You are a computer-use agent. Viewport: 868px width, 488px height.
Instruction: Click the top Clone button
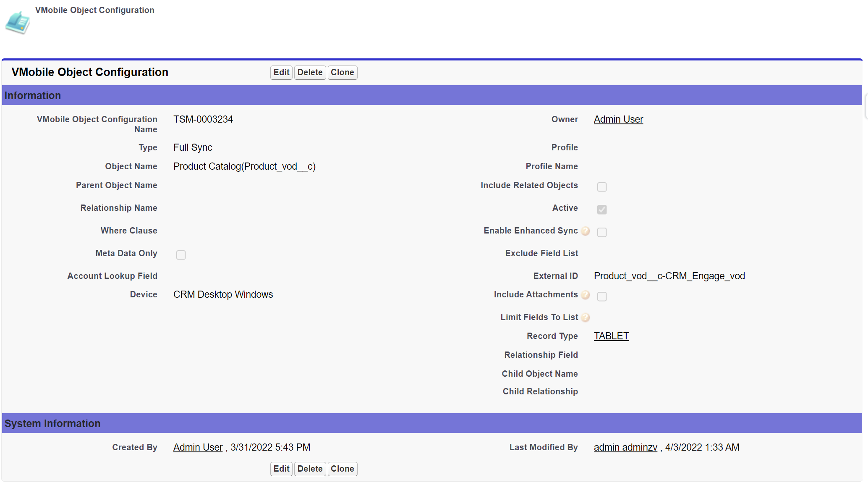click(342, 72)
